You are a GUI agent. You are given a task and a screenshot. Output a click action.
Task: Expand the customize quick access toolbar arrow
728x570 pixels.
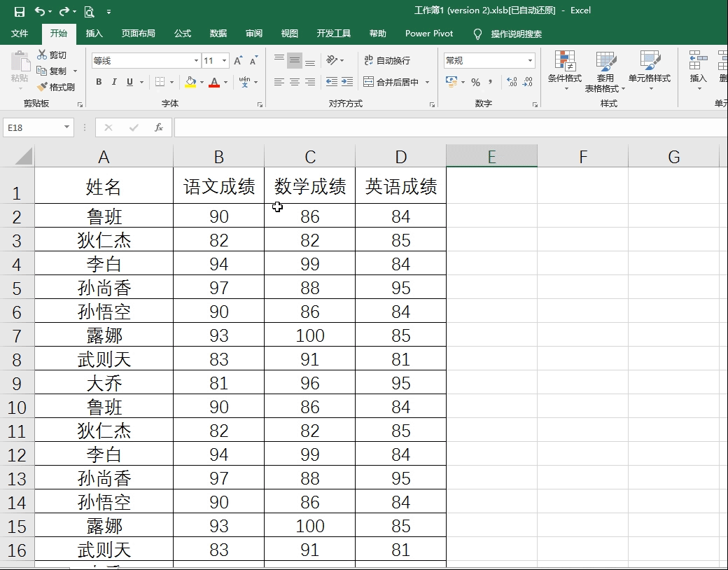coord(108,12)
